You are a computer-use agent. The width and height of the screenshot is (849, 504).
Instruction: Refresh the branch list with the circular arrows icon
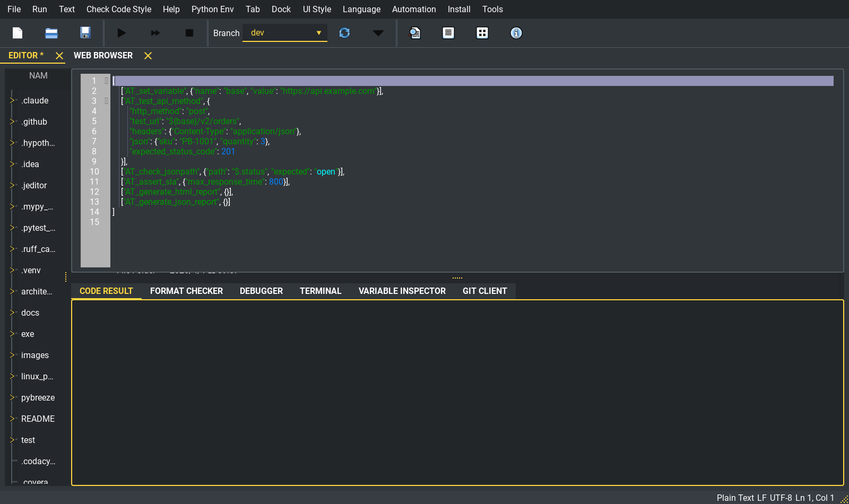[344, 33]
